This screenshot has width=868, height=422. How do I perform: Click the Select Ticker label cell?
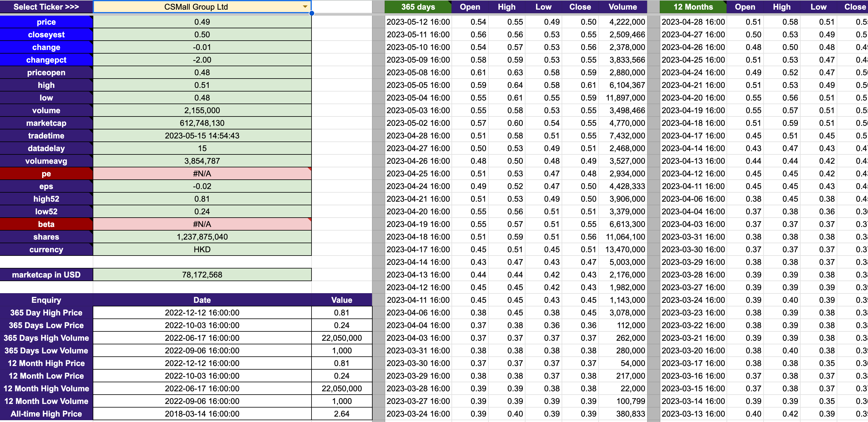(x=46, y=7)
